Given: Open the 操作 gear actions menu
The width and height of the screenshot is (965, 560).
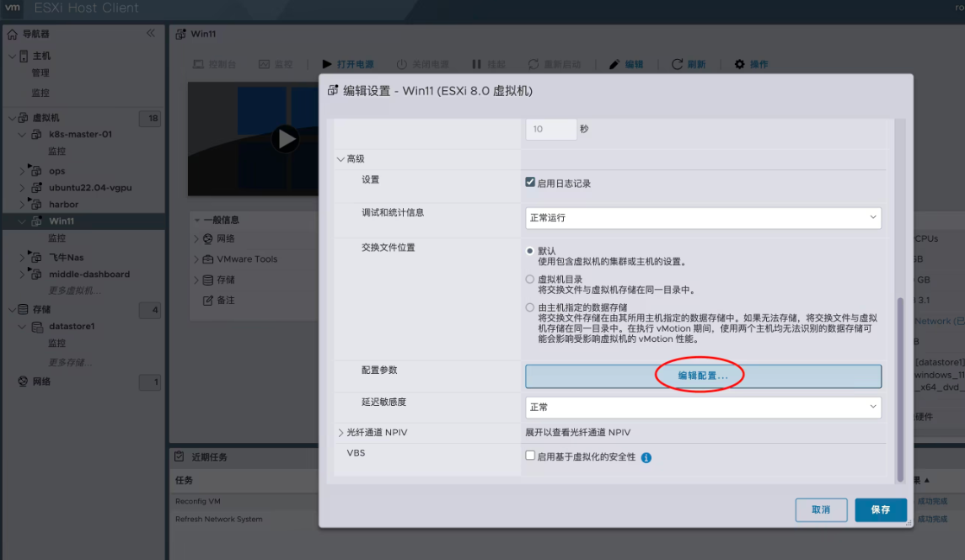Looking at the screenshot, I should pyautogui.click(x=751, y=64).
